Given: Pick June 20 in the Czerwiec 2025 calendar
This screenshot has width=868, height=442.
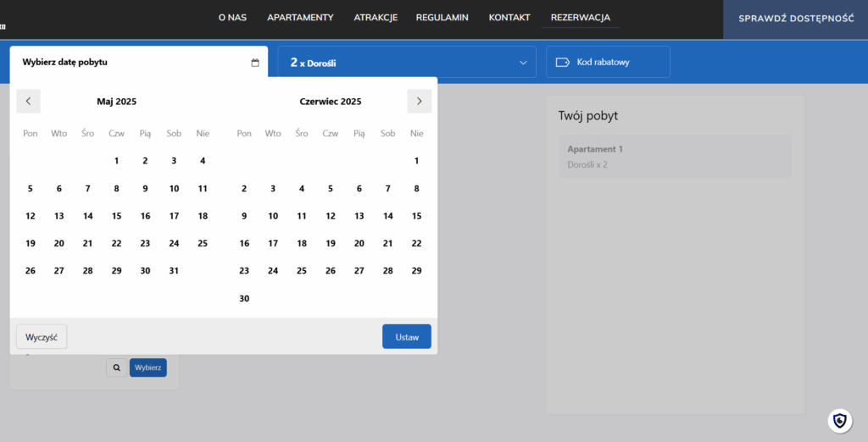Looking at the screenshot, I should click(x=359, y=243).
